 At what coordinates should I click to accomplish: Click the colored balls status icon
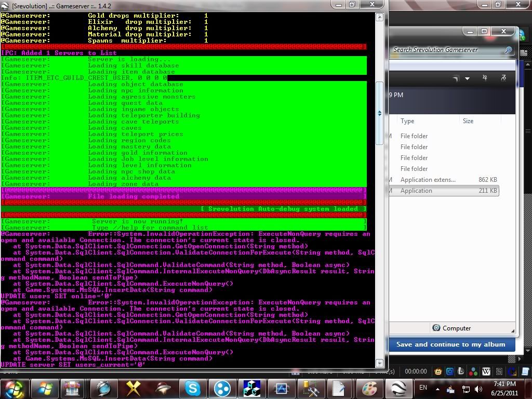tap(473, 372)
